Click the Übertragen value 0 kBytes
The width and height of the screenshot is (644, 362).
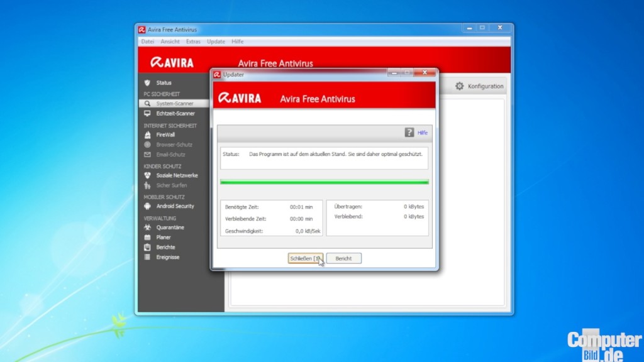[x=414, y=206]
